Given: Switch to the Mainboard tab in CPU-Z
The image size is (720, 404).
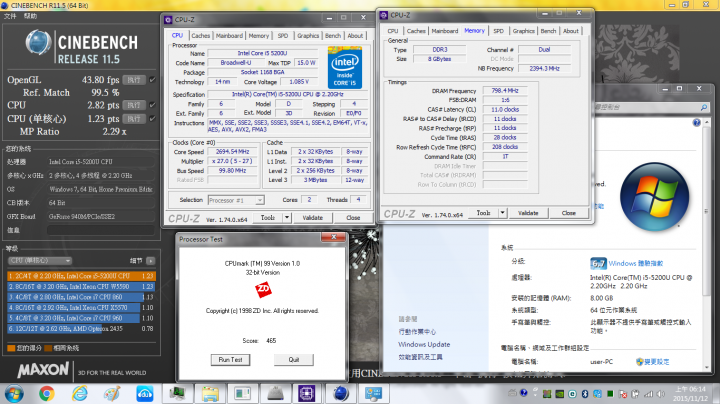Looking at the screenshot, I should point(229,35).
